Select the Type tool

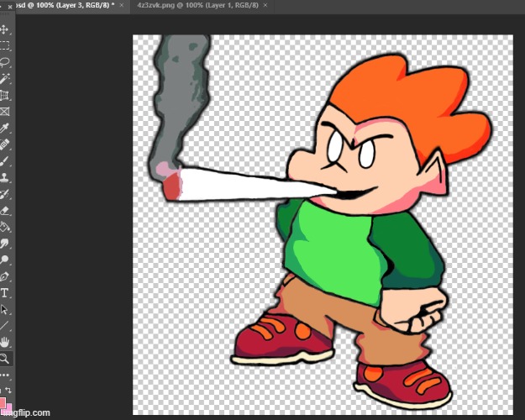[4, 293]
